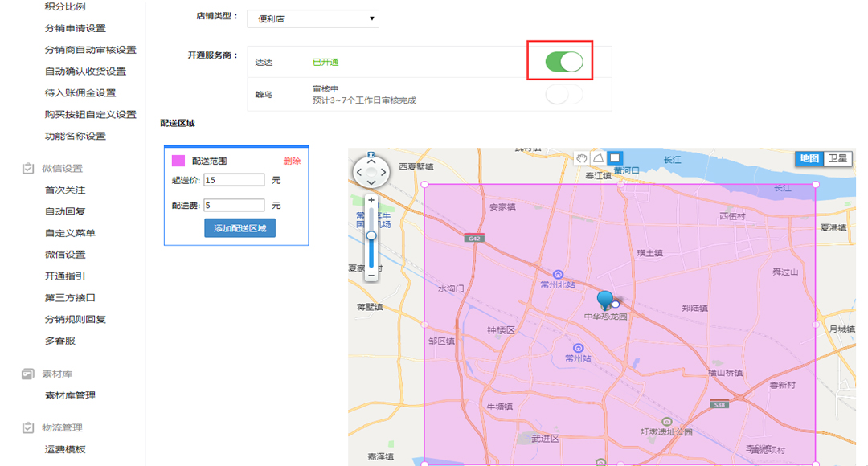This screenshot has height=466, width=868.
Task: Pan the map left with compass arrow
Action: [358, 171]
